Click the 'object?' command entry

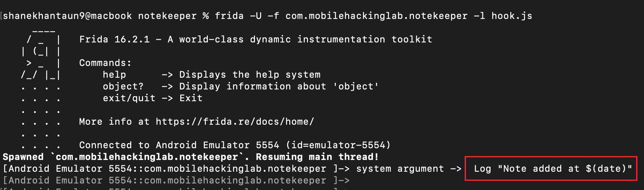tap(123, 87)
